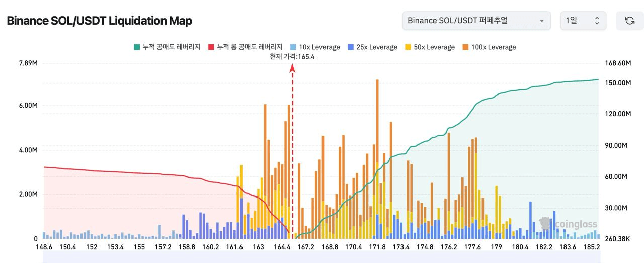Click the 현재 가격:165.4 label

(x=292, y=57)
